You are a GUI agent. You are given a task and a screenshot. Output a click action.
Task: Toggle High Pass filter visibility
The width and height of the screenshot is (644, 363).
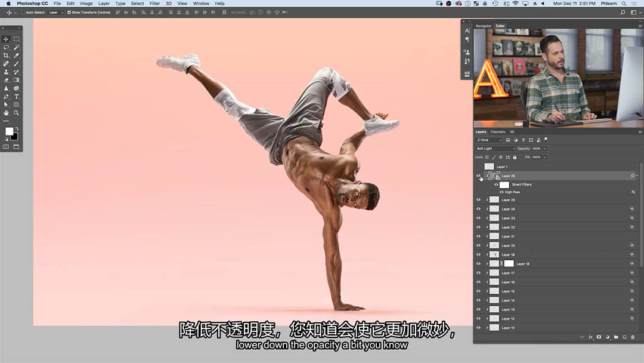coord(501,192)
